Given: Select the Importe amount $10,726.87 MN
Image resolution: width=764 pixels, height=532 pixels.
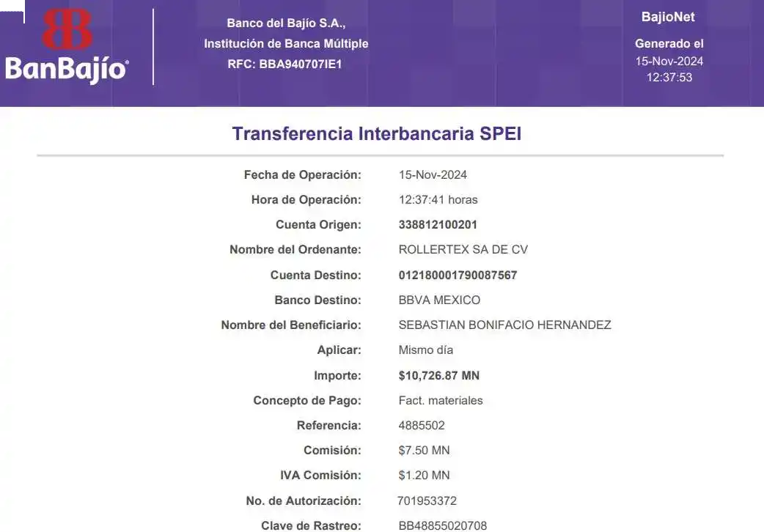Looking at the screenshot, I should tap(438, 376).
